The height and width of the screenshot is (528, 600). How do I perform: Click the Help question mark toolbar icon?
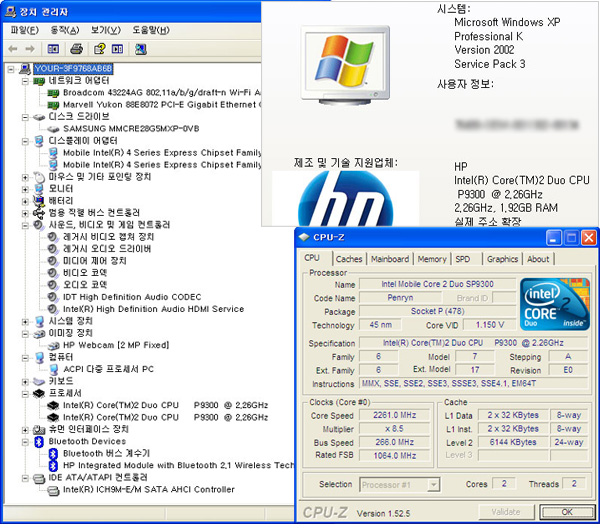[x=99, y=49]
